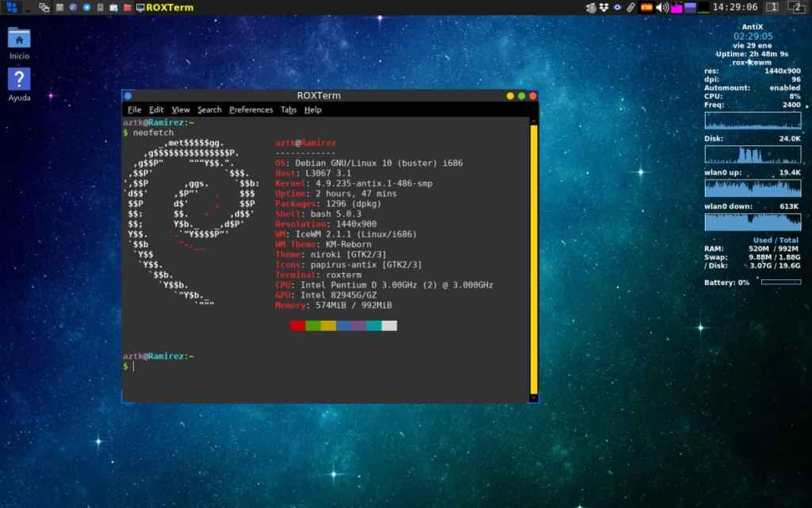Launch the red folder taskbar icon
This screenshot has width=812, height=508.
(128, 7)
